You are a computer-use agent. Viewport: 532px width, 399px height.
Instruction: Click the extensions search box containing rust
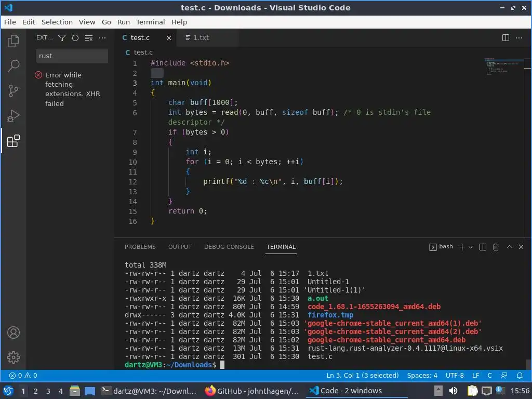tap(72, 56)
